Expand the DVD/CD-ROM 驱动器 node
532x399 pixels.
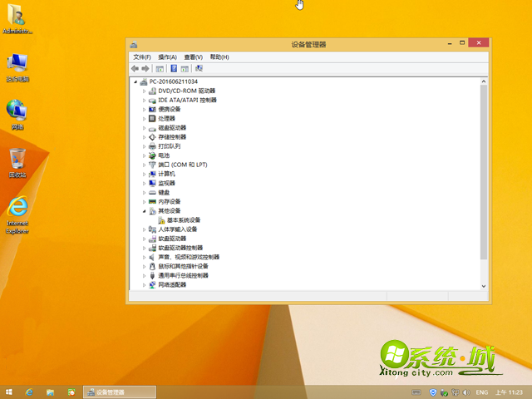pyautogui.click(x=144, y=91)
